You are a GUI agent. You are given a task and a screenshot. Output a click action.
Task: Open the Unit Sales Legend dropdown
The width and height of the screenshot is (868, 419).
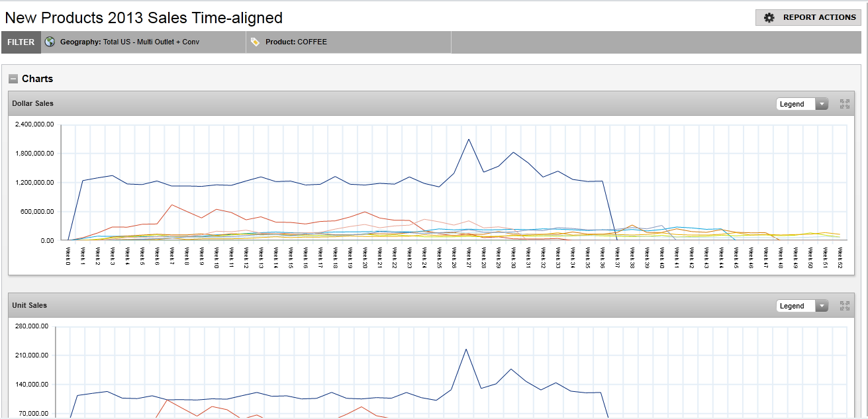tap(802, 306)
